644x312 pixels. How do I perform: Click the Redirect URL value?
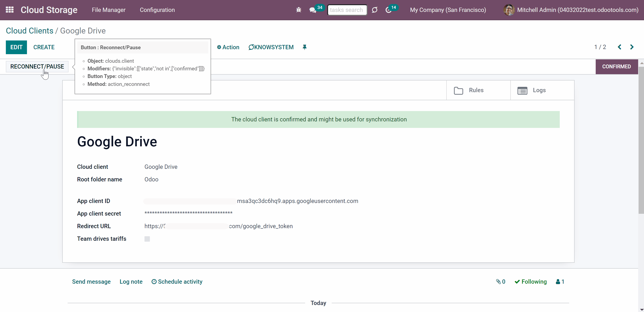[x=218, y=226]
